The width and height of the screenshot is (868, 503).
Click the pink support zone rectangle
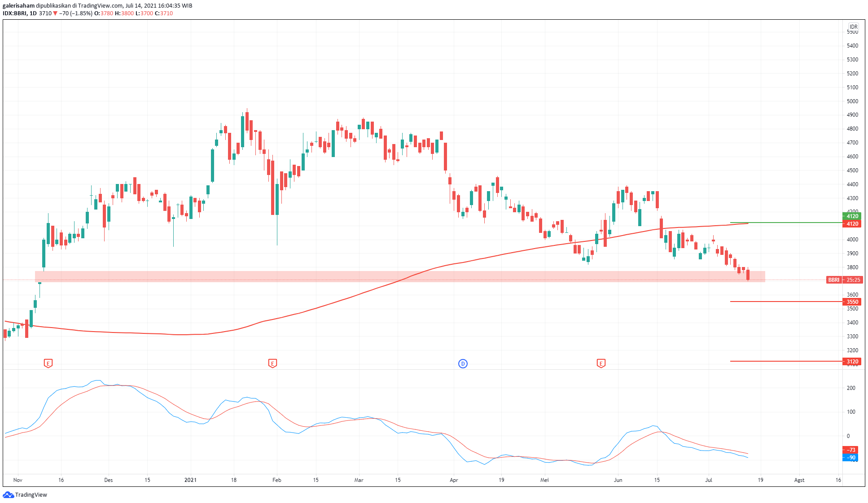[400, 276]
